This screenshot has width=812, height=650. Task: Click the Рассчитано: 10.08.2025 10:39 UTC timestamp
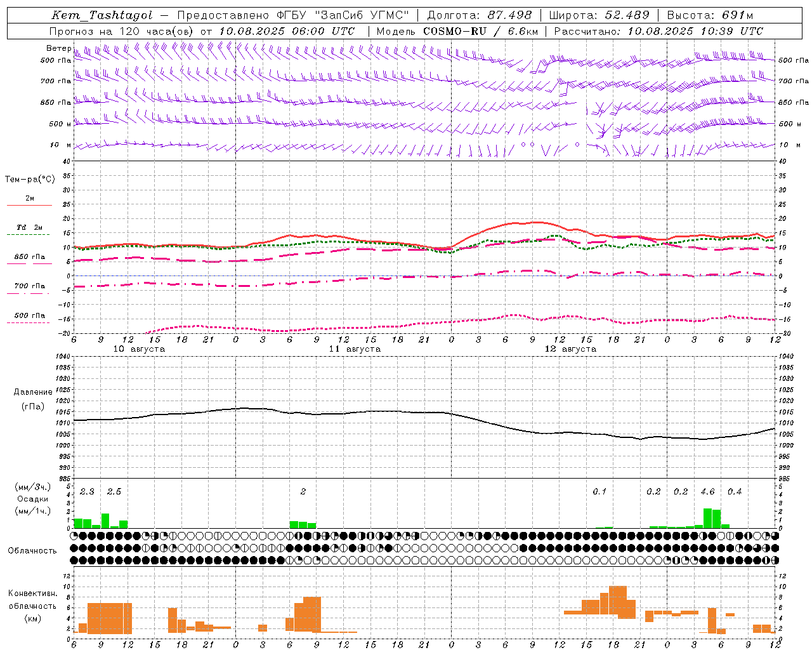[658, 31]
